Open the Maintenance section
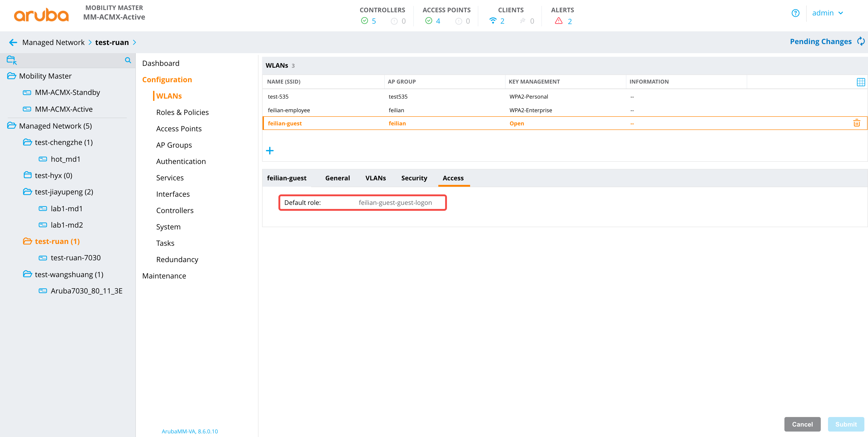 click(164, 276)
